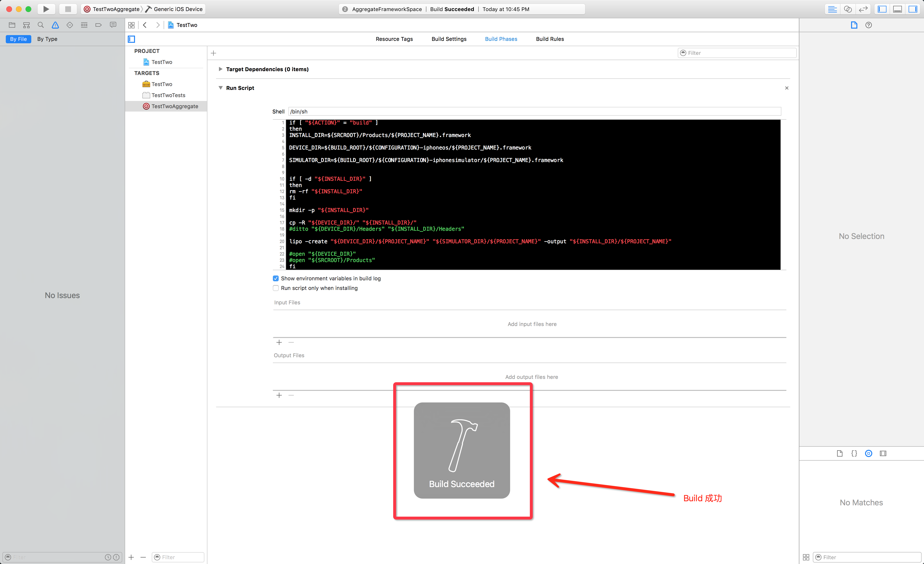Open the Breakpoint navigator icon
The height and width of the screenshot is (564, 924).
pos(98,25)
